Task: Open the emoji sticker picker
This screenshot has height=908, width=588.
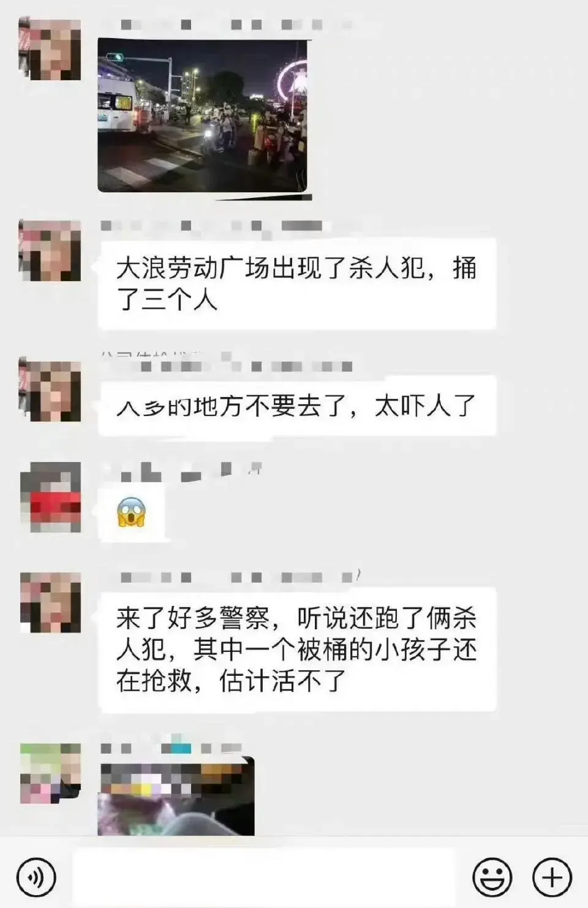Action: pos(492,877)
